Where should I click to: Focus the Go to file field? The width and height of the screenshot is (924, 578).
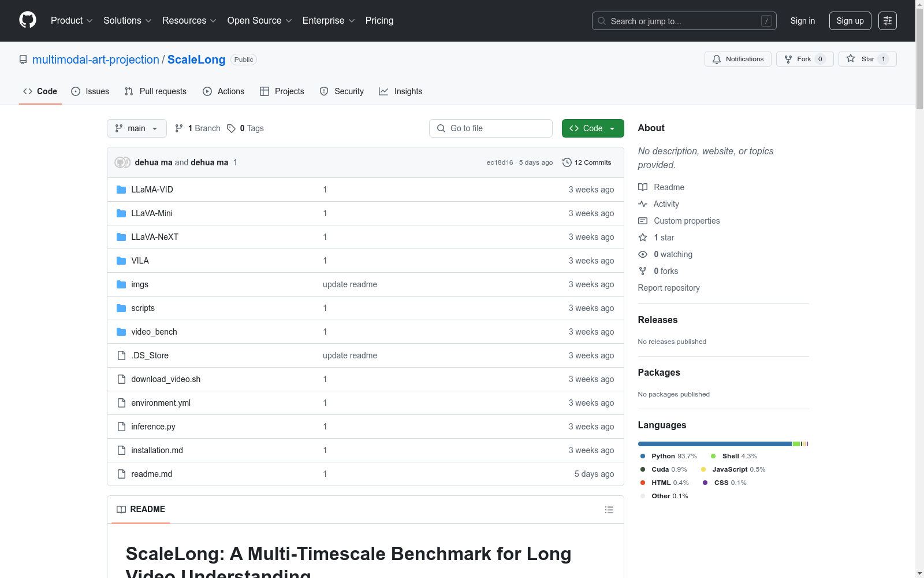click(x=491, y=128)
